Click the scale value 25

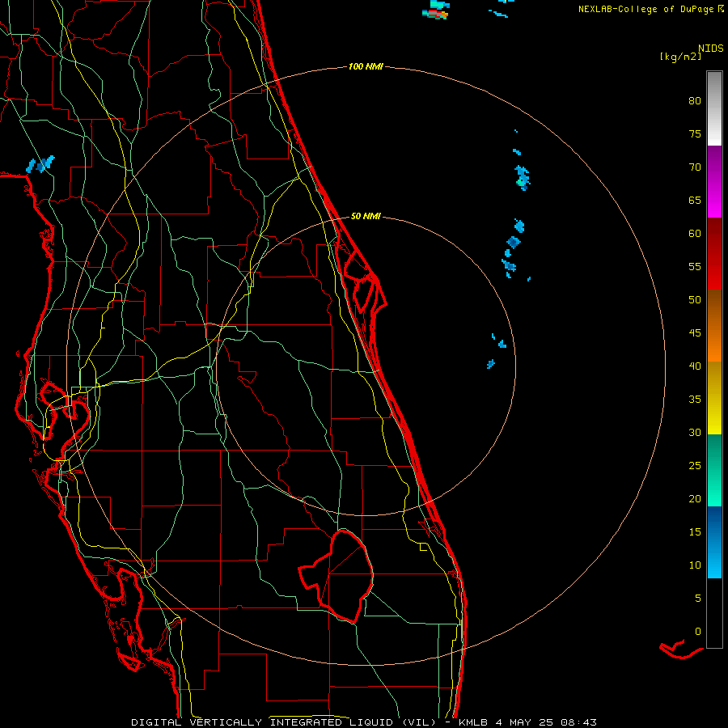695,465
